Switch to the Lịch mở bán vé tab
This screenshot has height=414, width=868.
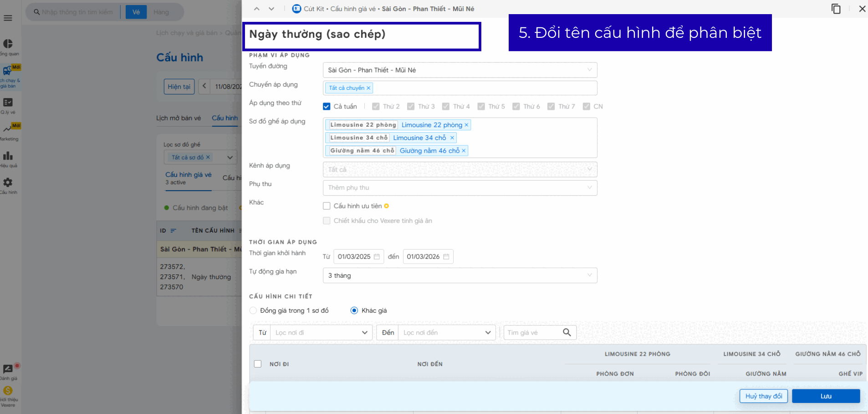(x=179, y=118)
